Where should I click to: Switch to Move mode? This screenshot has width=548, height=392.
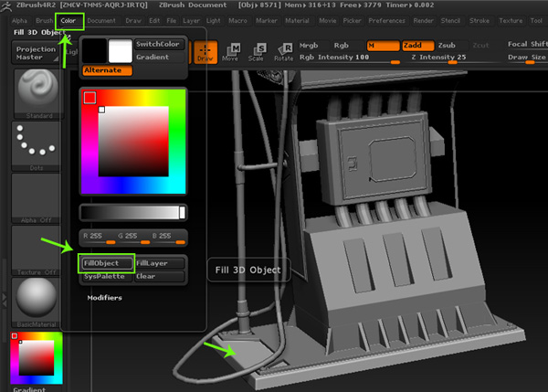pos(235,51)
